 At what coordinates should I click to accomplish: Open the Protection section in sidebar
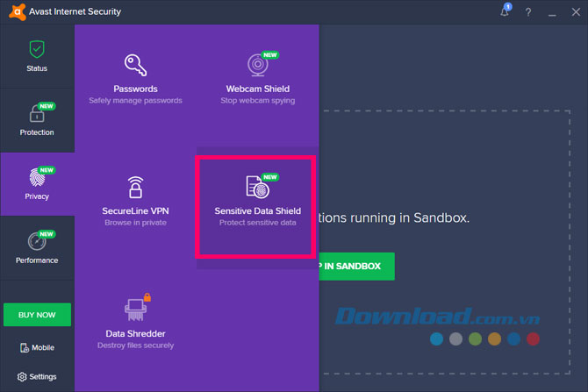click(x=37, y=120)
